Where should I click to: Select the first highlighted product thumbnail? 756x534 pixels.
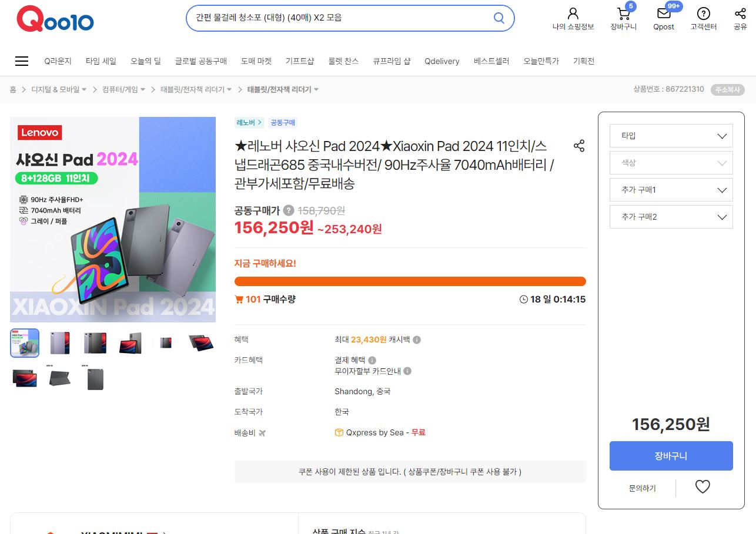click(25, 343)
